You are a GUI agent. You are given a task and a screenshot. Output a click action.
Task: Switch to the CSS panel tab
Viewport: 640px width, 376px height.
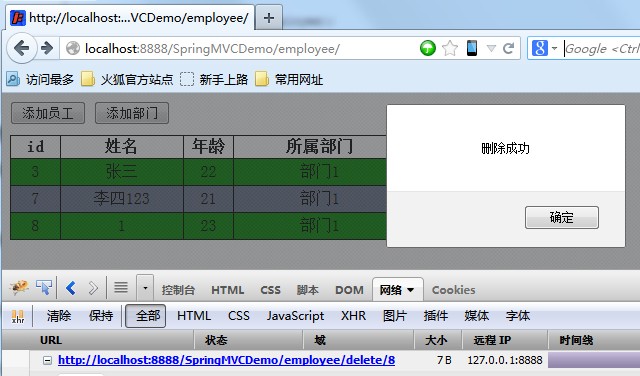(x=270, y=290)
